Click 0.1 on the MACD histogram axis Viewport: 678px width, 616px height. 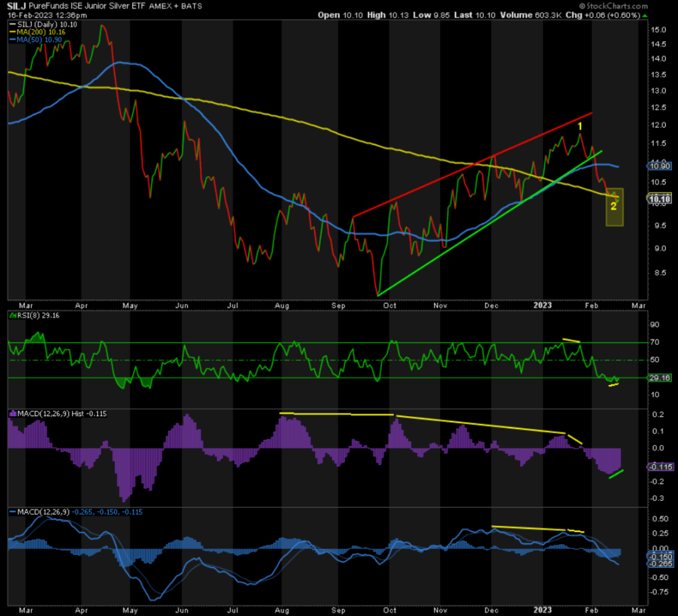pos(658,432)
